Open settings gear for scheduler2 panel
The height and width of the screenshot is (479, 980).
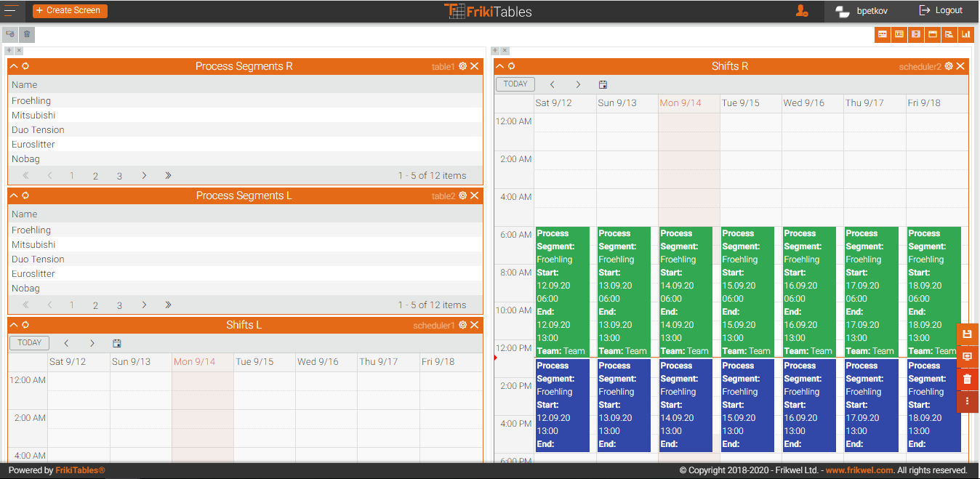[949, 66]
